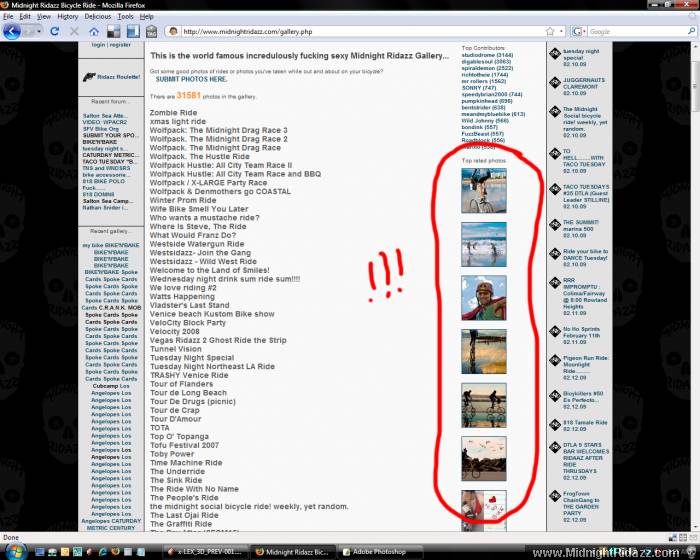Open the History menu
700x560 pixels.
pyautogui.click(x=67, y=17)
